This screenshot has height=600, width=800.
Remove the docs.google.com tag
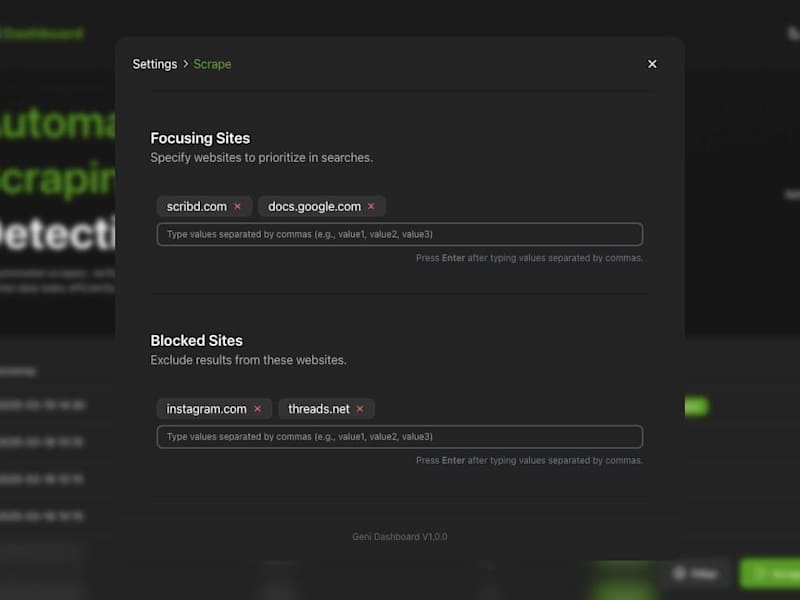371,207
